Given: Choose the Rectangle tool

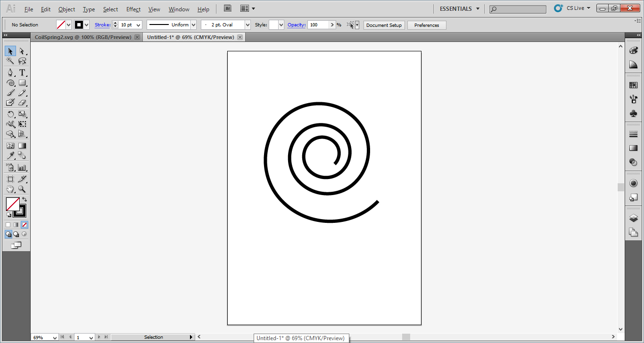Looking at the screenshot, I should coord(22,82).
